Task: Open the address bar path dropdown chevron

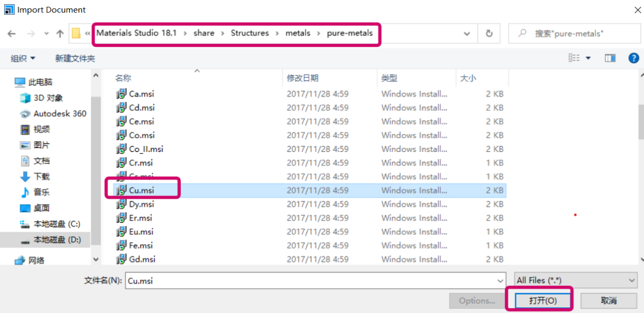Action: pyautogui.click(x=466, y=33)
